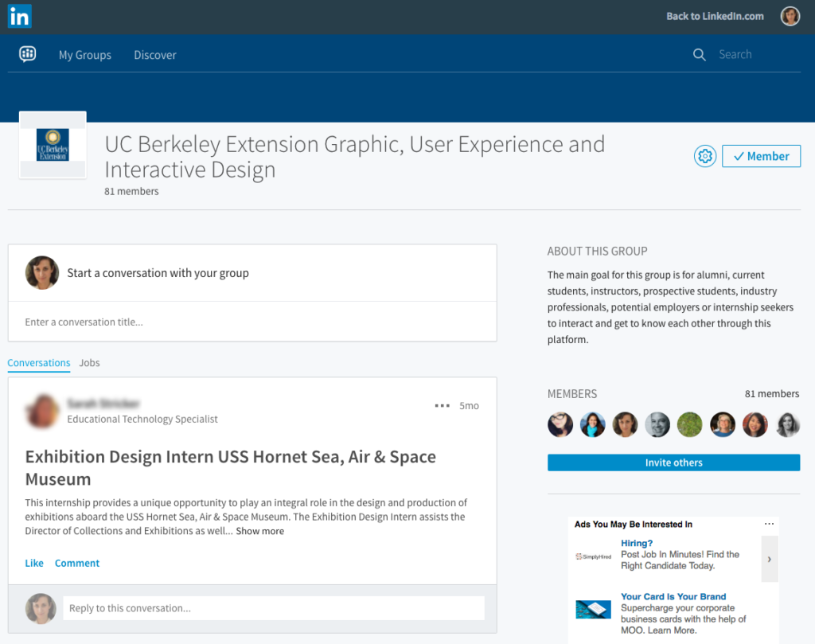The width and height of the screenshot is (815, 644).
Task: Click the 'Supercharge your corporate' ad description
Action: [683, 619]
